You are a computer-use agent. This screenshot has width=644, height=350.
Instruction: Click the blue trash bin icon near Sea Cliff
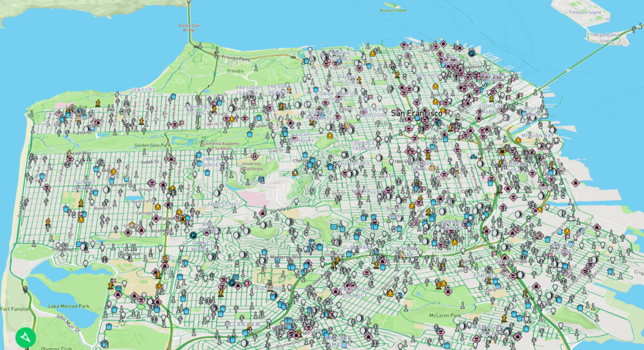[172, 97]
